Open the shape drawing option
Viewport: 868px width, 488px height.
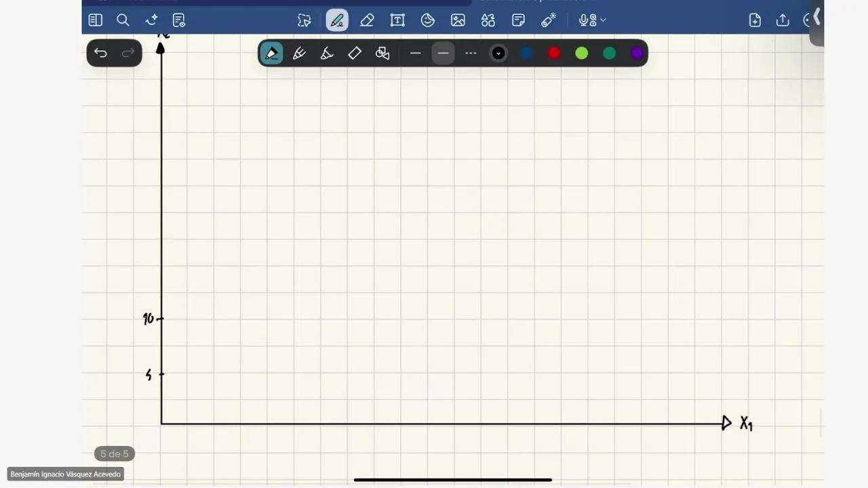382,53
